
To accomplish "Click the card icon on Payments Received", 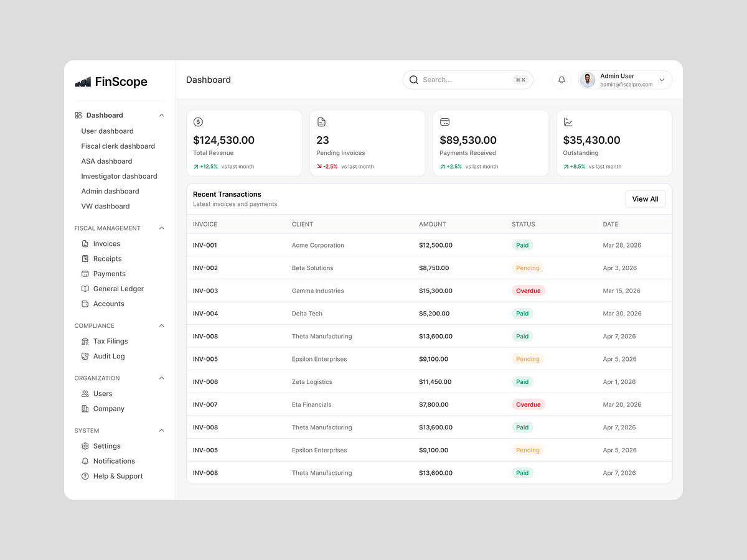I will tap(444, 122).
